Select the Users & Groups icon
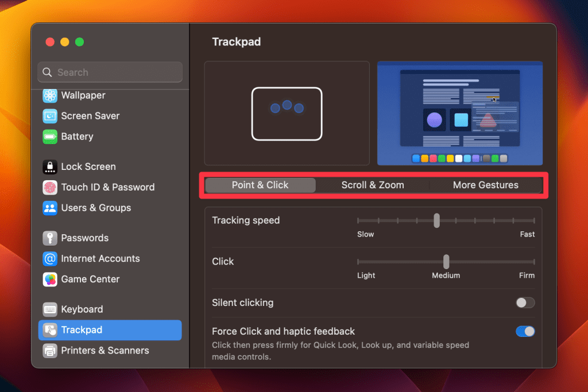Image resolution: width=588 pixels, height=392 pixels. click(50, 208)
